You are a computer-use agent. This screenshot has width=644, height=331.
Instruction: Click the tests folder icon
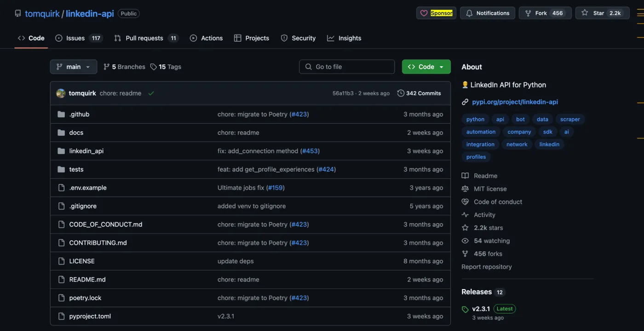[61, 169]
